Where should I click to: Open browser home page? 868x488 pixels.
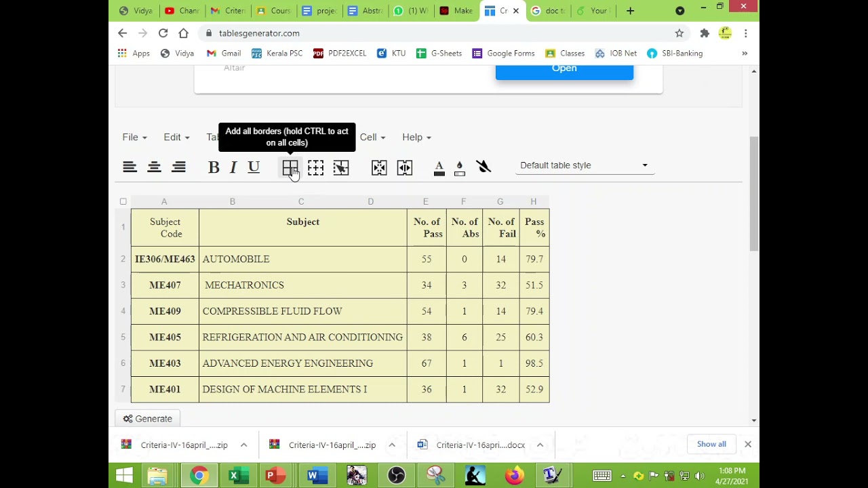click(183, 33)
